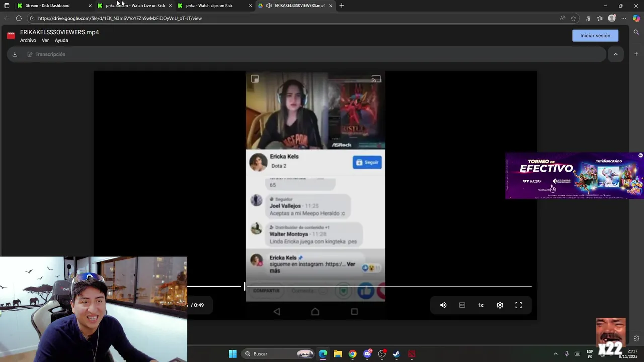Close the Stream - Kick Dashboard tab

(x=90, y=6)
